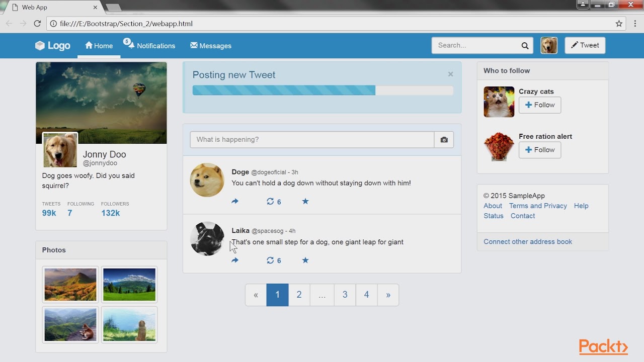Select page 2 in pagination
This screenshot has height=362, width=644.
pos(299,295)
